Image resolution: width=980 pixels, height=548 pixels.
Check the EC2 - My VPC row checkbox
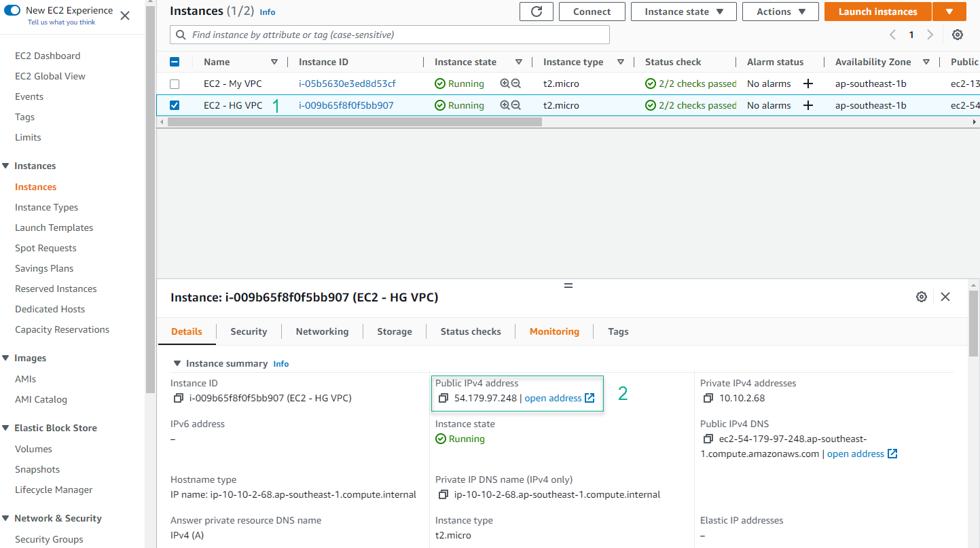click(x=175, y=84)
